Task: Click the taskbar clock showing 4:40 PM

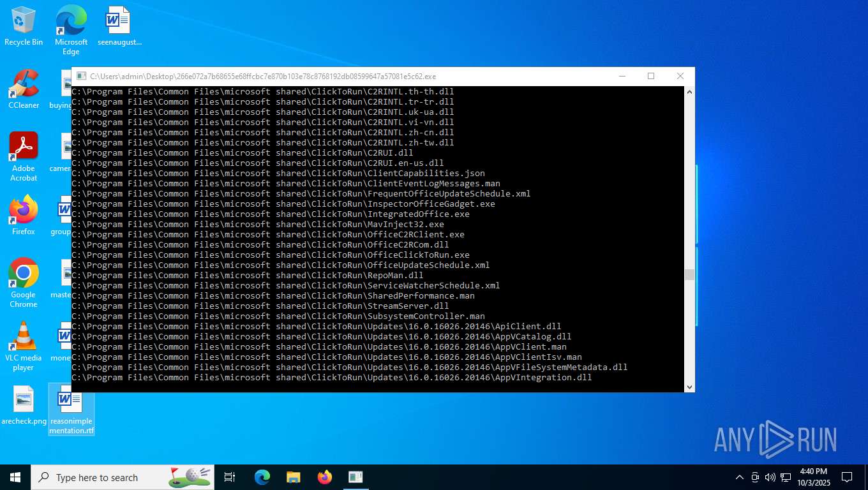Action: pyautogui.click(x=813, y=477)
